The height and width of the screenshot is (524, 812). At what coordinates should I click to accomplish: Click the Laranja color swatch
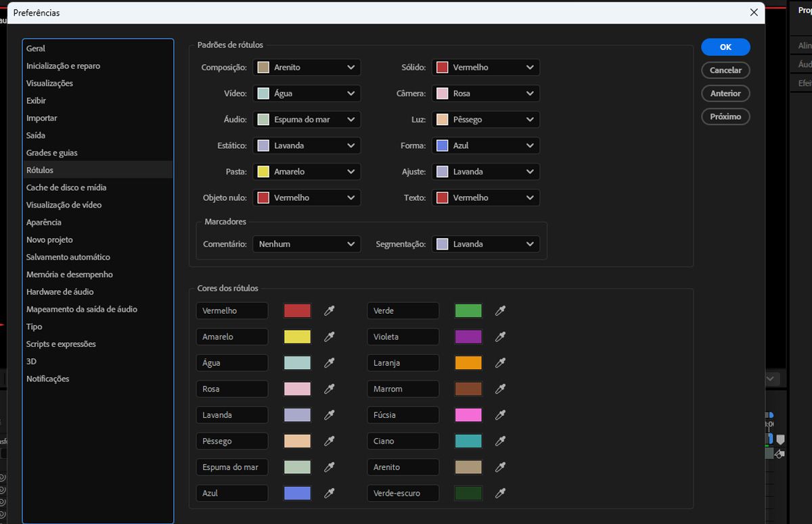pos(468,363)
